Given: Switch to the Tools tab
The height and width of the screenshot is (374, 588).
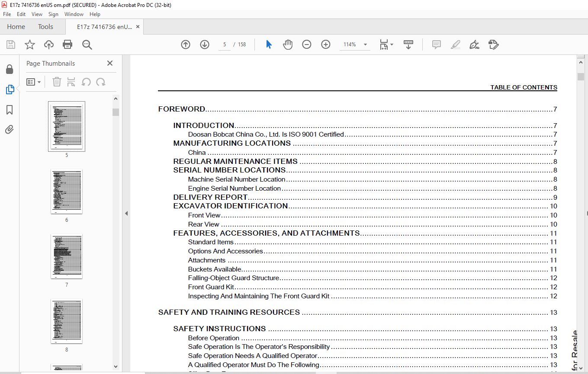Looking at the screenshot, I should [45, 27].
